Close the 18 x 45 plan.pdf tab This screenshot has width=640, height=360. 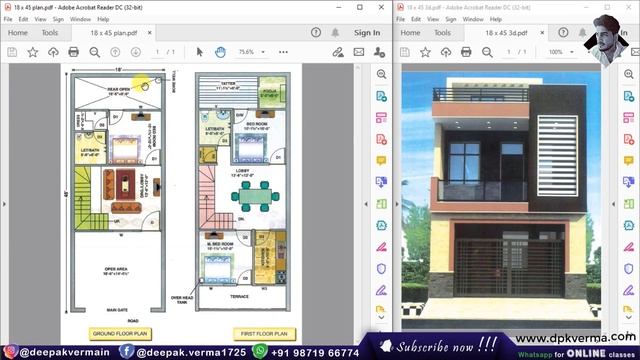150,33
